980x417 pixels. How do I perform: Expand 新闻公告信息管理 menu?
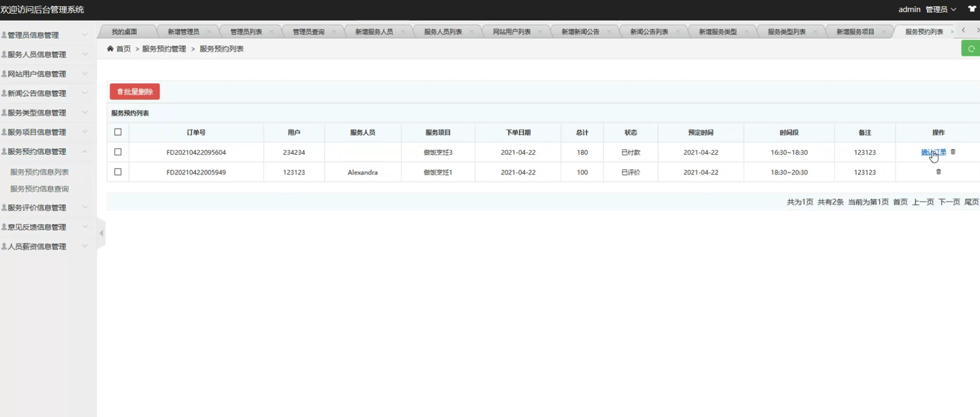tap(47, 93)
